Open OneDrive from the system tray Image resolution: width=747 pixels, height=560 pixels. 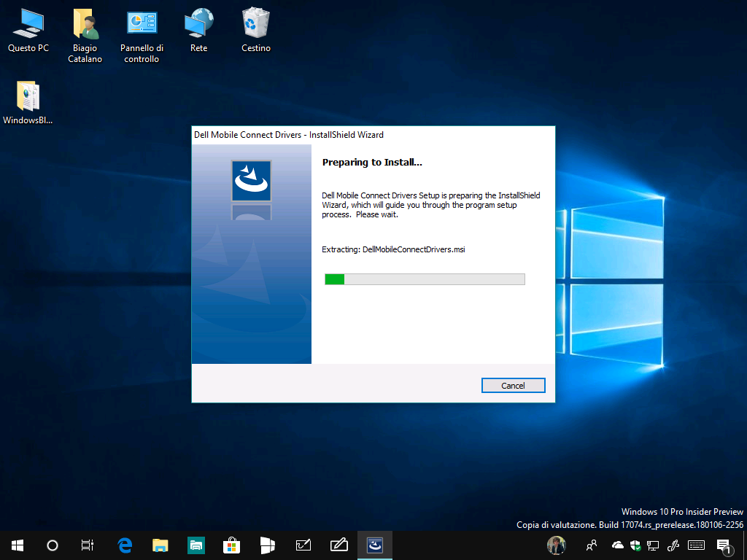[x=617, y=545]
